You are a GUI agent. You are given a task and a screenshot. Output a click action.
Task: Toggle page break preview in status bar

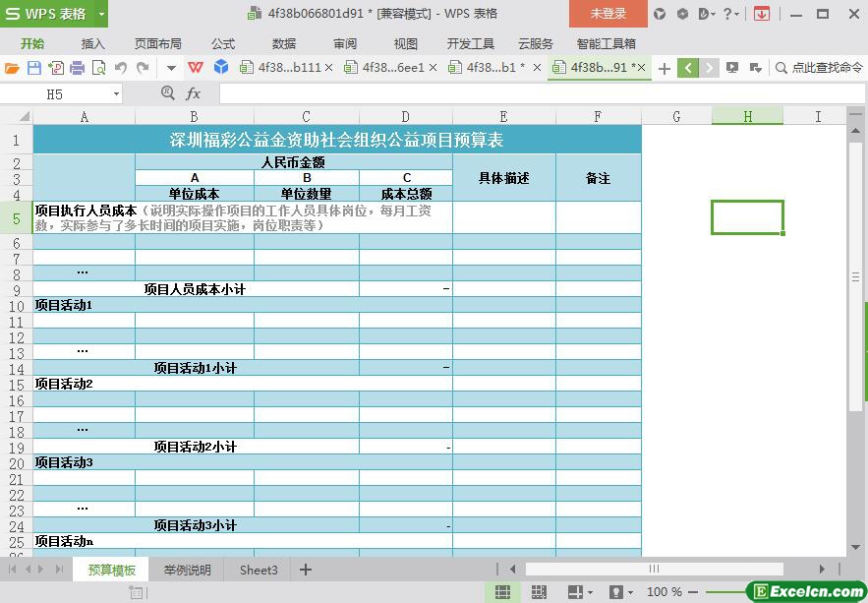tap(539, 592)
